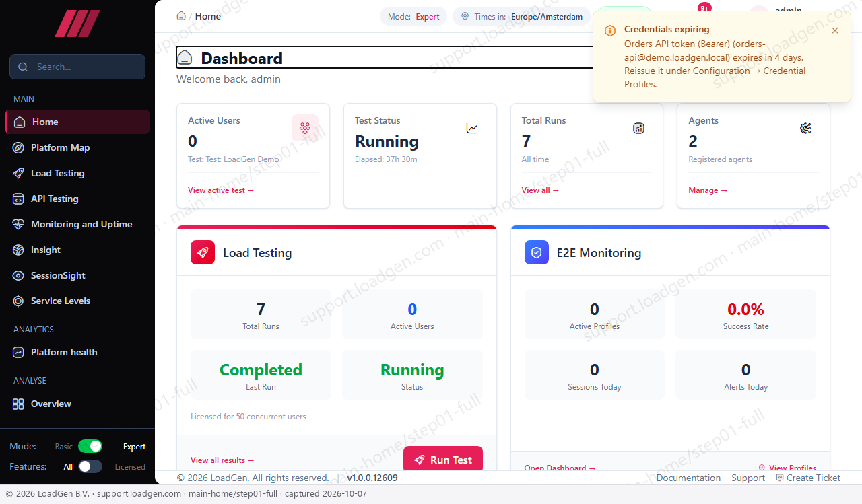Open Service Levels in sidebar
Image resolution: width=862 pixels, height=504 pixels.
[77, 301]
